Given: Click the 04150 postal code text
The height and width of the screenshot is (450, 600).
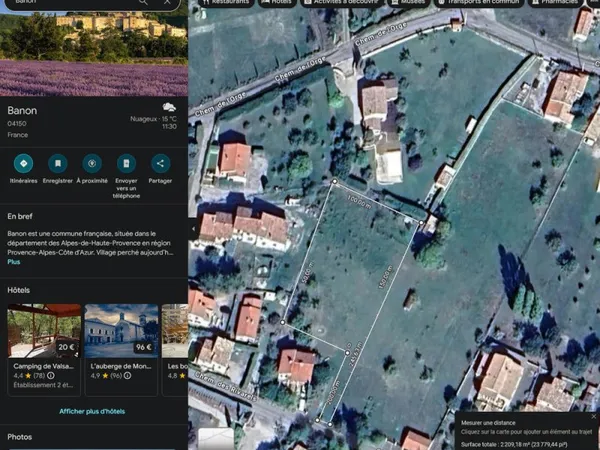Looking at the screenshot, I should 17,124.
